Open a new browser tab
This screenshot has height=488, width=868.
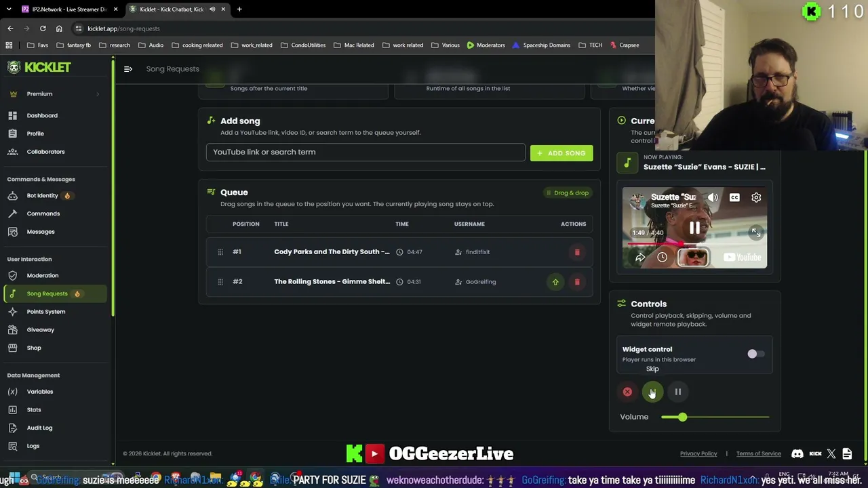[x=239, y=9]
